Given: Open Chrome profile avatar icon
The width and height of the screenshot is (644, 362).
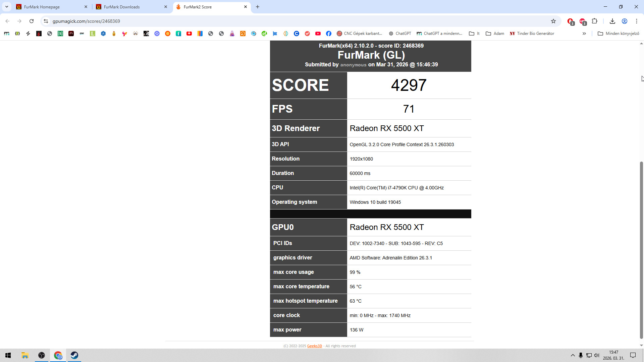Looking at the screenshot, I should pos(625,21).
